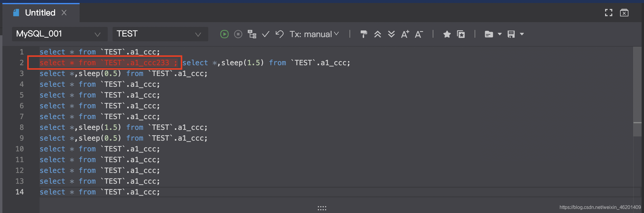The image size is (644, 213).
Task: Expand the arrow next to the open folder icon
Action: coord(499,34)
